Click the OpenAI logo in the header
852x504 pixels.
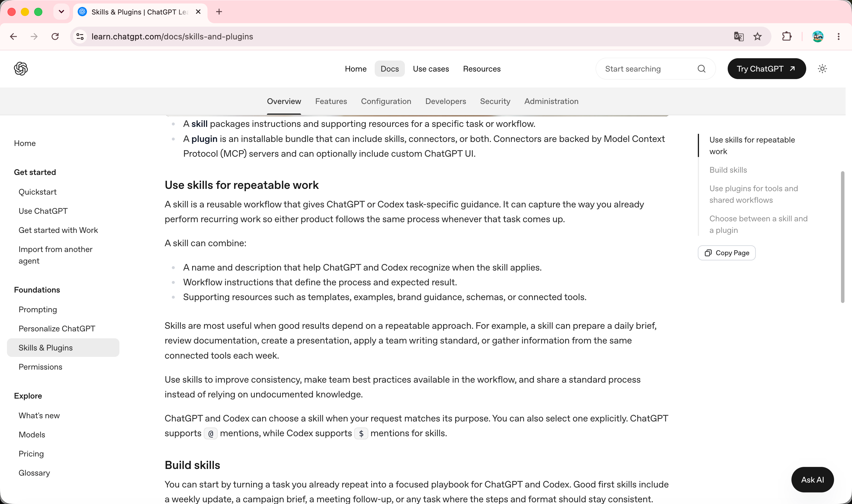coord(21,69)
